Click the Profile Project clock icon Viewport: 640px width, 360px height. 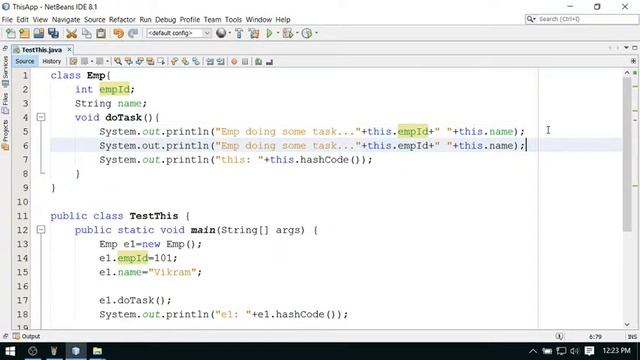coord(307,33)
